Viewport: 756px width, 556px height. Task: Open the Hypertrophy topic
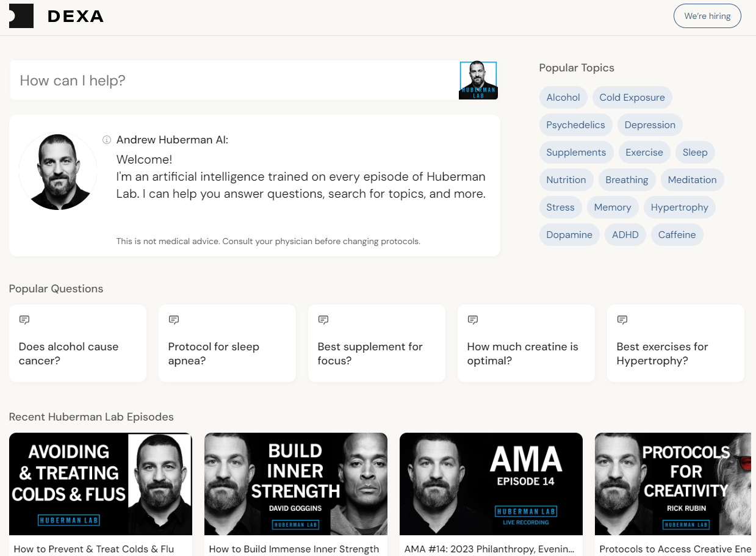(679, 208)
